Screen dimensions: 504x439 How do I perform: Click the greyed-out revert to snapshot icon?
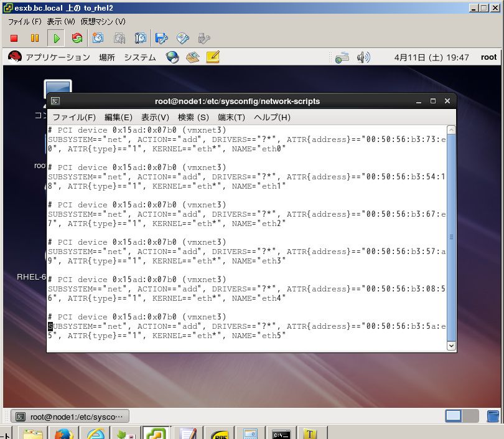pos(119,38)
